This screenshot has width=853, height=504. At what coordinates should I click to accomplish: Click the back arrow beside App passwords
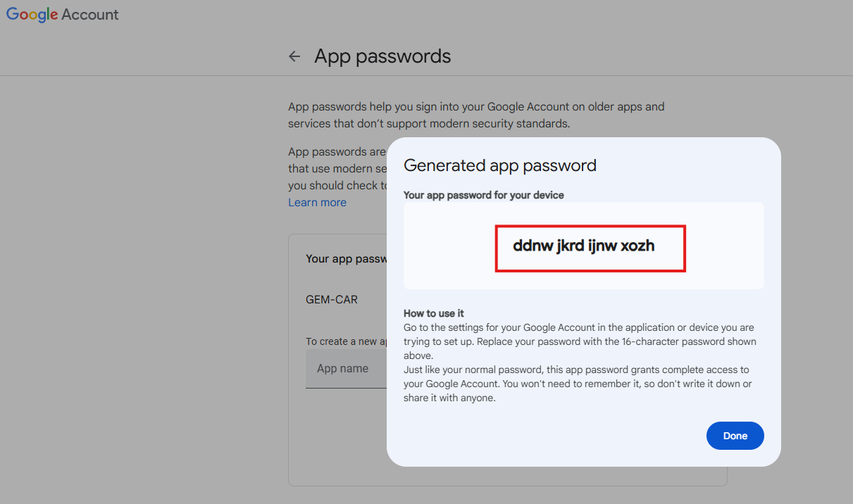(295, 57)
